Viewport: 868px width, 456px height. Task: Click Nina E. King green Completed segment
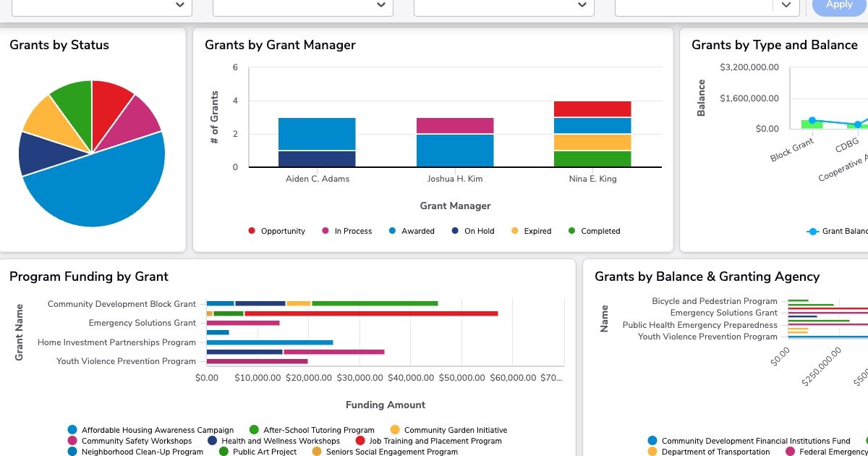click(x=592, y=159)
